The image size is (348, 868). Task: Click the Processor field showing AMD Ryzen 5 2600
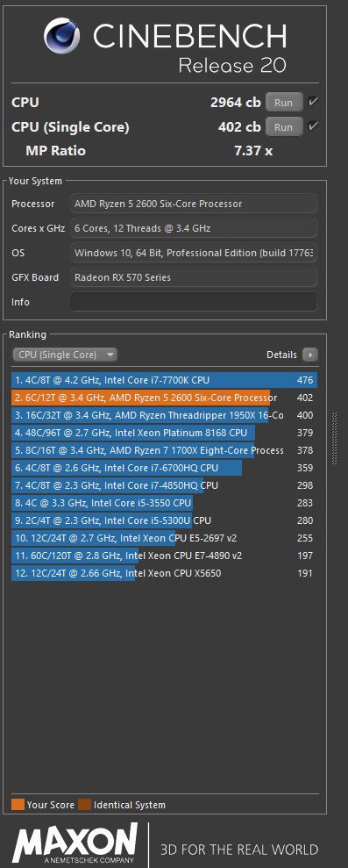coord(194,204)
